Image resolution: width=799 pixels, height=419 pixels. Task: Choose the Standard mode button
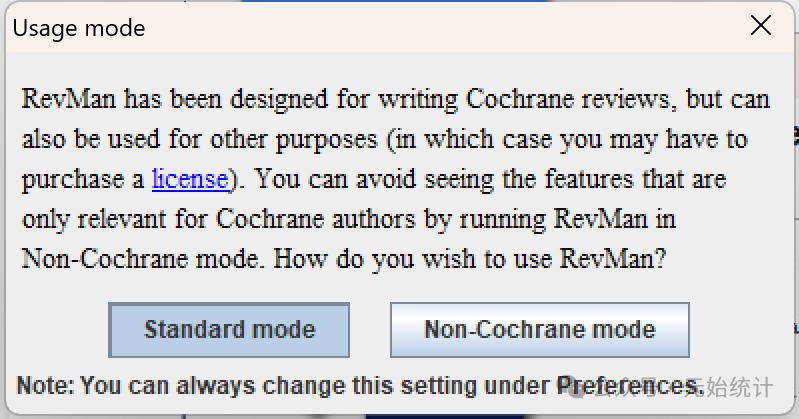[x=229, y=330]
